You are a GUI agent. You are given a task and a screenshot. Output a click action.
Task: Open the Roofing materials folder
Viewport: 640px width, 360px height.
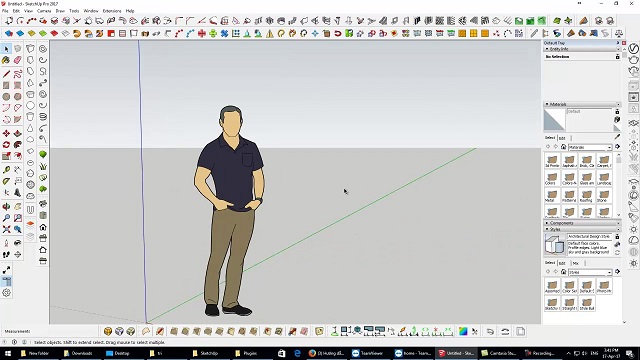click(x=587, y=196)
